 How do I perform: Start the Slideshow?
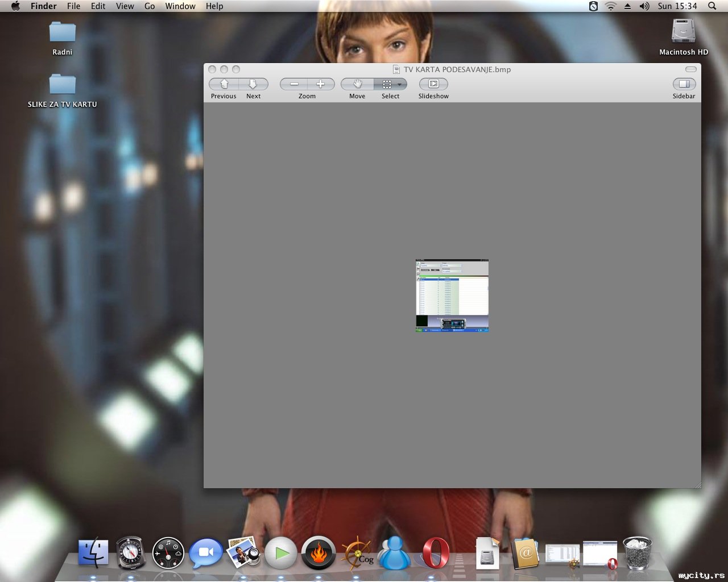click(x=433, y=84)
